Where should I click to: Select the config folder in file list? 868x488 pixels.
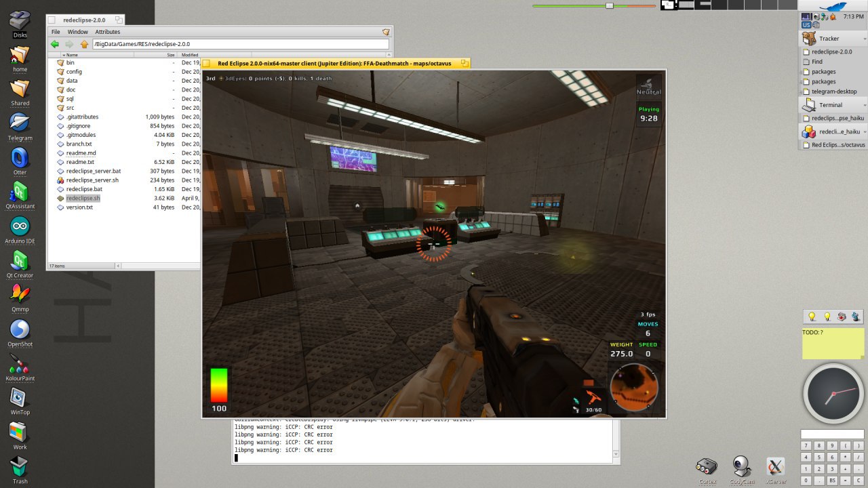[x=74, y=71]
